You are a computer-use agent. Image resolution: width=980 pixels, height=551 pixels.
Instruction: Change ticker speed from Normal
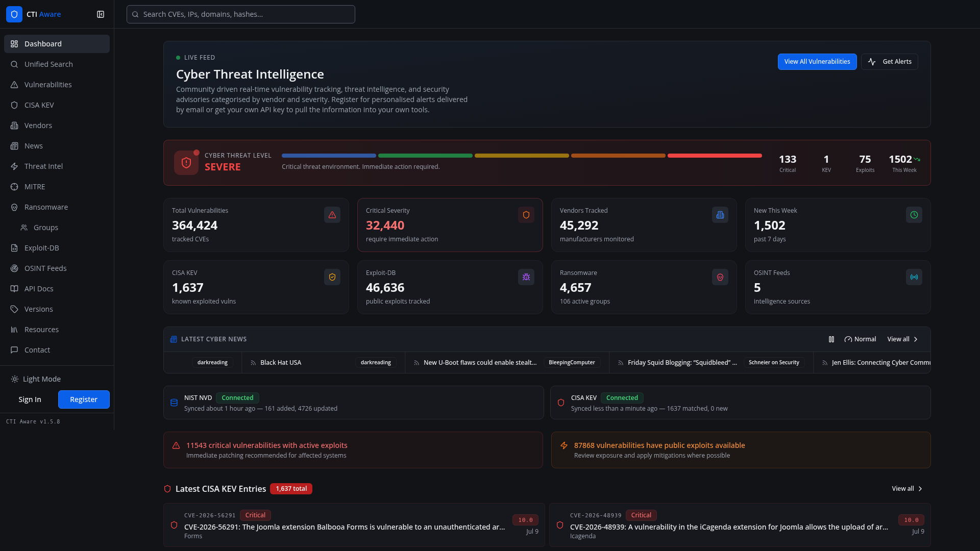coord(860,339)
